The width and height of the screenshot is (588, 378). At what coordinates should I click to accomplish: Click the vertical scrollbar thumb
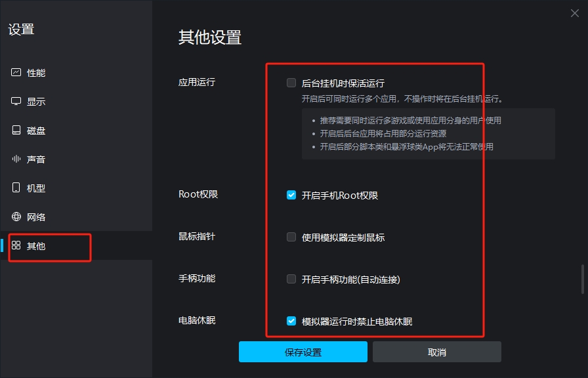[x=582, y=279]
